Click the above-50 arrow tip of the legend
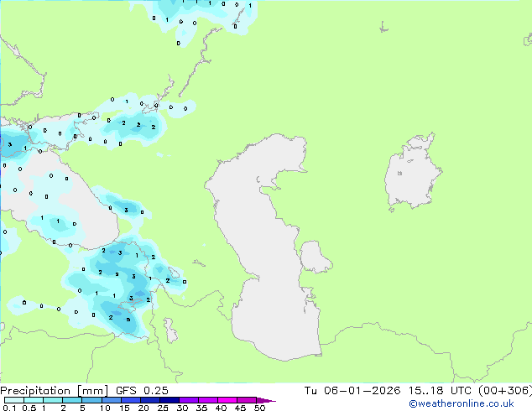This screenshot has width=532, height=411. (x=266, y=400)
